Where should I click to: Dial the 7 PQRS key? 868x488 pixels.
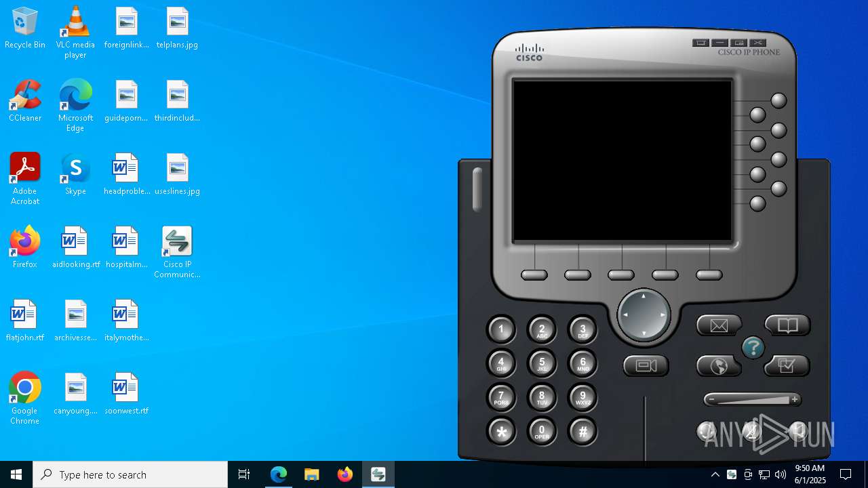point(501,398)
